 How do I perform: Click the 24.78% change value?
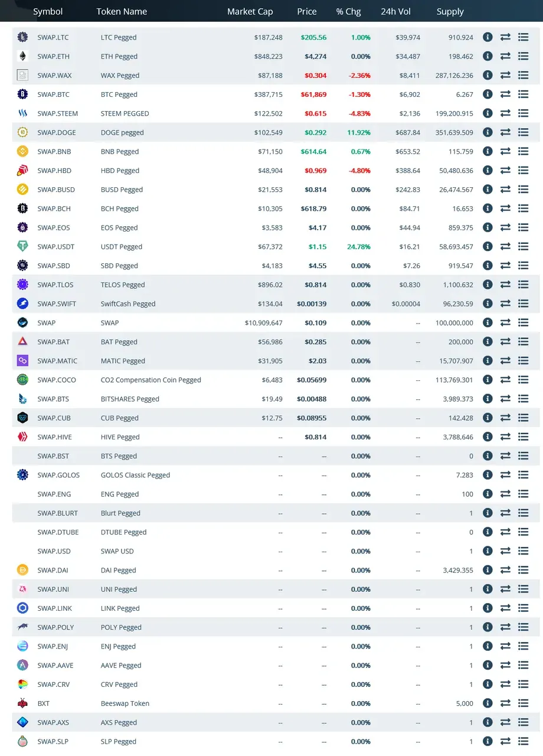(x=359, y=246)
